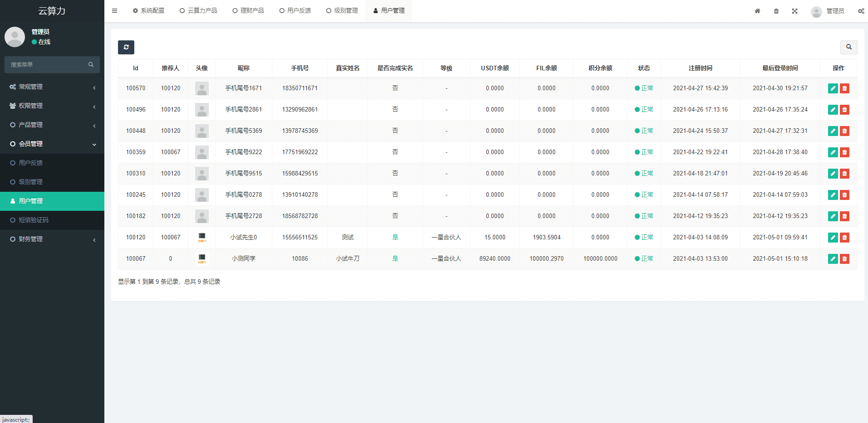This screenshot has height=423, width=868.
Task: Open the settings gears icon at top right
Action: (861, 11)
